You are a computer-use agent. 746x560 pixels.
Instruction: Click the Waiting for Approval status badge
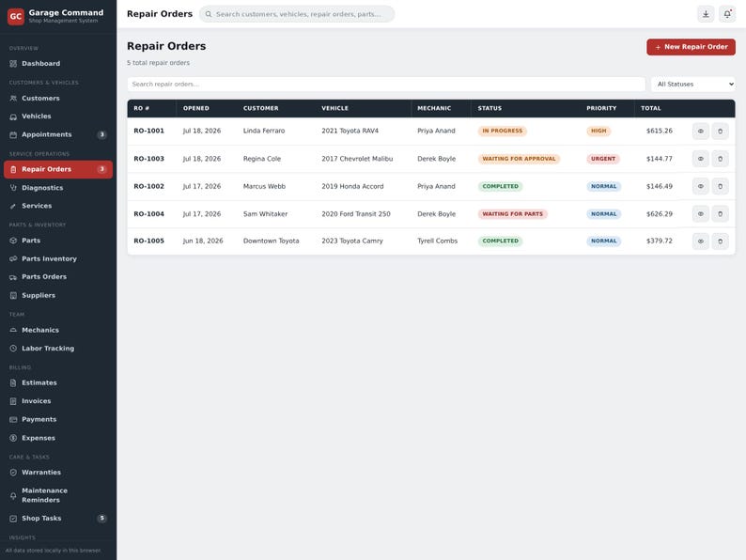pos(519,159)
